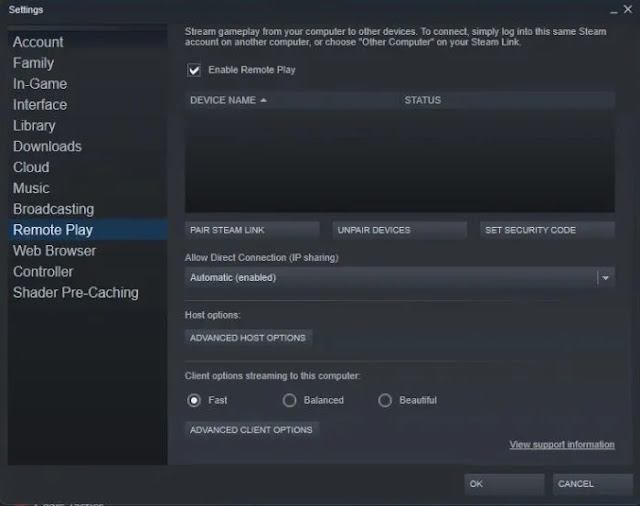
Task: Choose the Beautiful streaming option
Action: coord(385,400)
